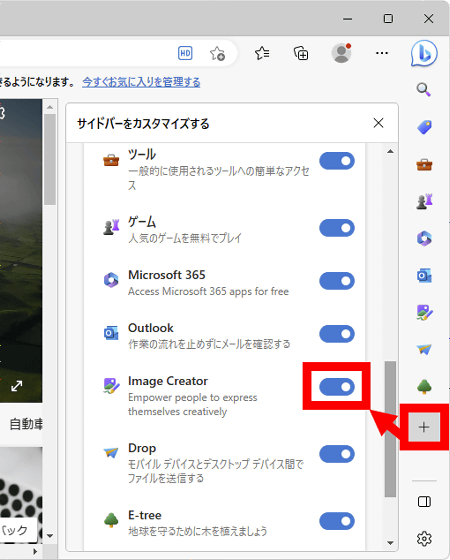Turn off the ゲーム toggle

click(x=337, y=228)
